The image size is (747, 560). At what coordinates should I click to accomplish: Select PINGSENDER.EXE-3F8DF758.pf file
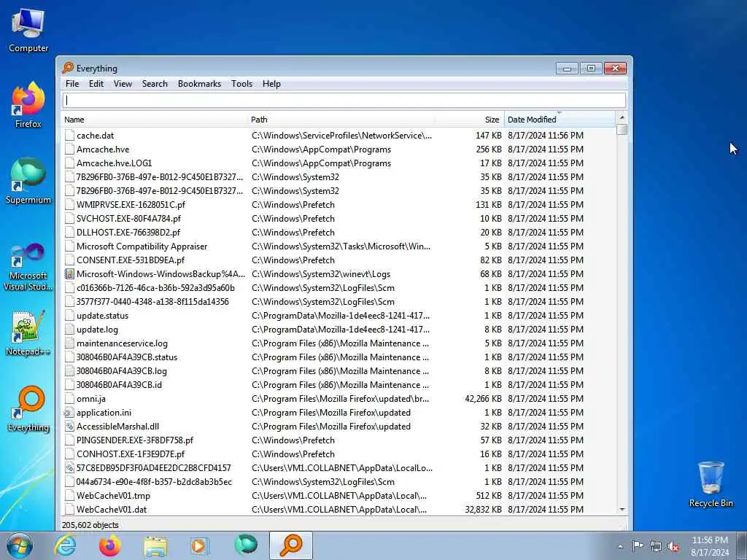tap(338, 440)
